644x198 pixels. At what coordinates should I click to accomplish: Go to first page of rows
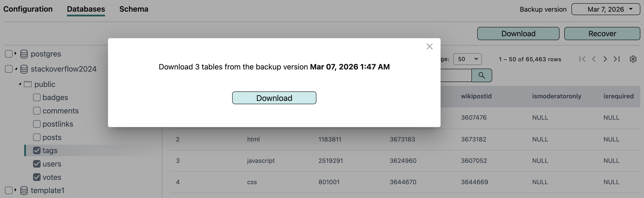[x=582, y=59]
